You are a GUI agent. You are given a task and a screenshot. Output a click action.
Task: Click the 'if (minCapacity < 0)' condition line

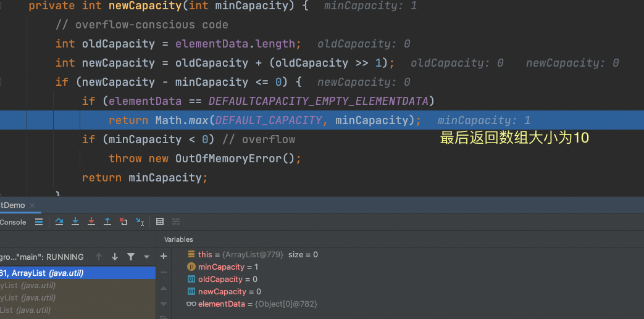click(x=149, y=139)
